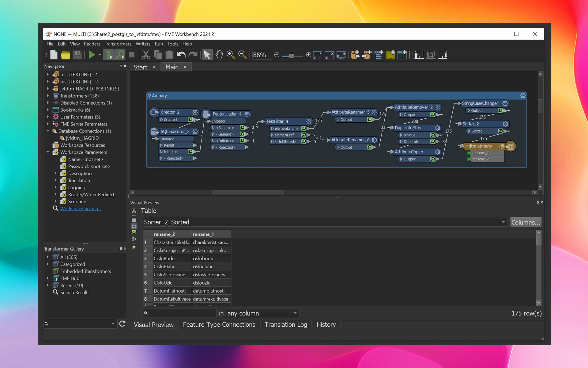Save the workspace with the floppy disk icon

coord(77,55)
